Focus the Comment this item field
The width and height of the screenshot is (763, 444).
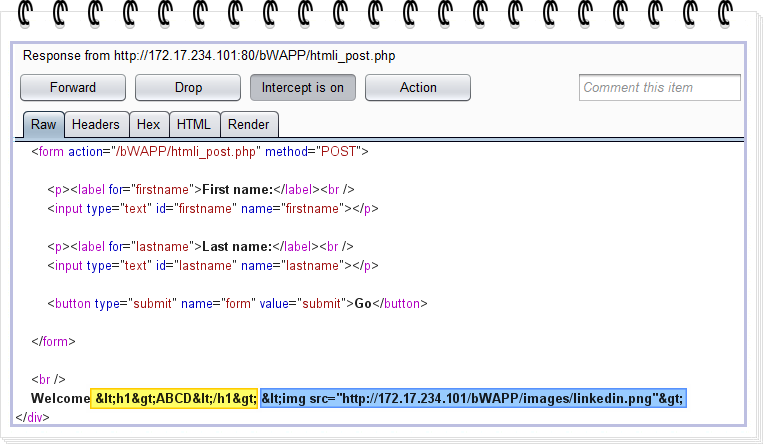pos(660,88)
